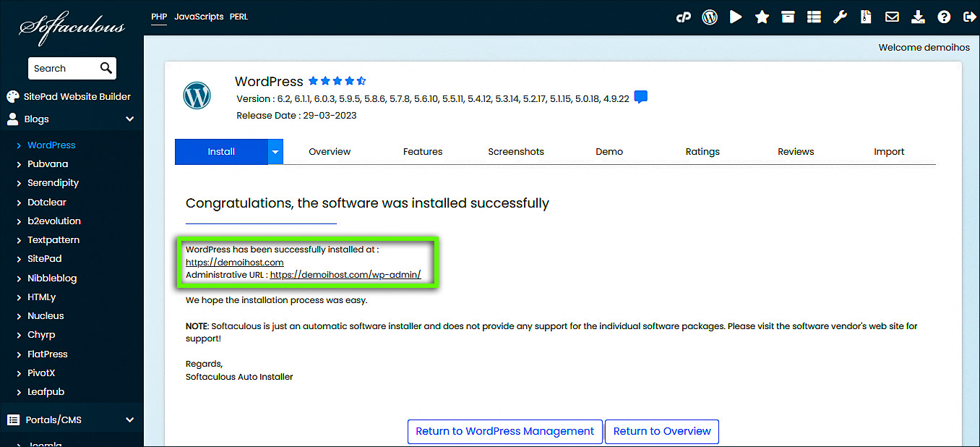Image resolution: width=980 pixels, height=447 pixels.
Task: Select the JavaScripts language tab
Action: click(199, 17)
